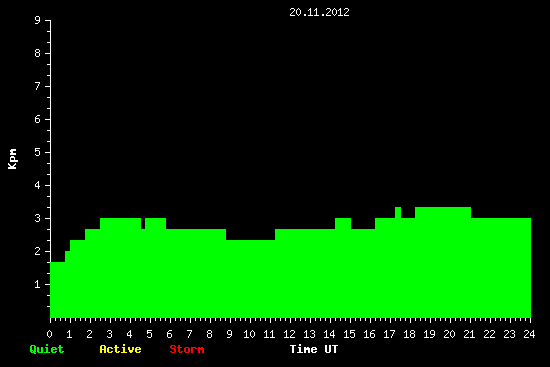Click the 20.11.2012 date title
Image resolution: width=550 pixels, height=367 pixels.
tap(319, 12)
